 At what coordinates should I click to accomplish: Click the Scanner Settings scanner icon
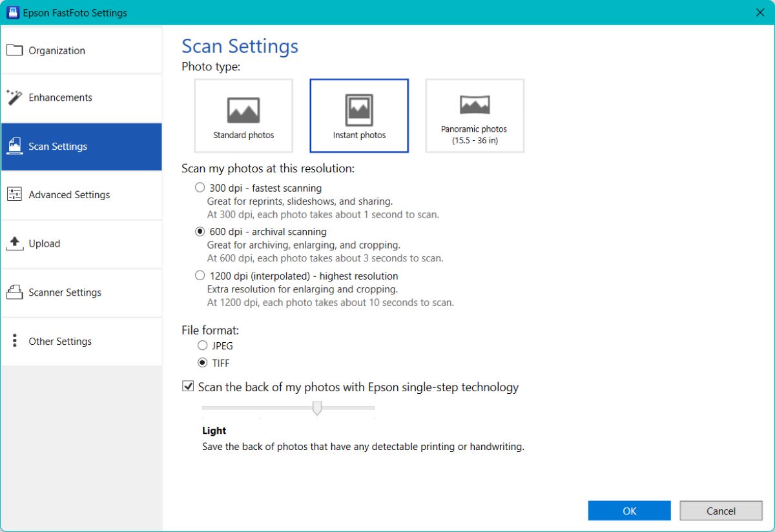coord(14,292)
